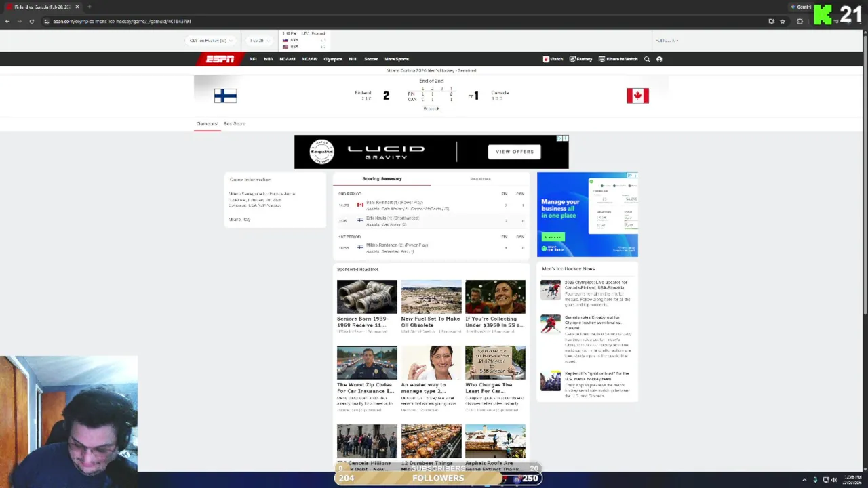Click green button on business ad
This screenshot has height=488, width=868.
(x=553, y=237)
